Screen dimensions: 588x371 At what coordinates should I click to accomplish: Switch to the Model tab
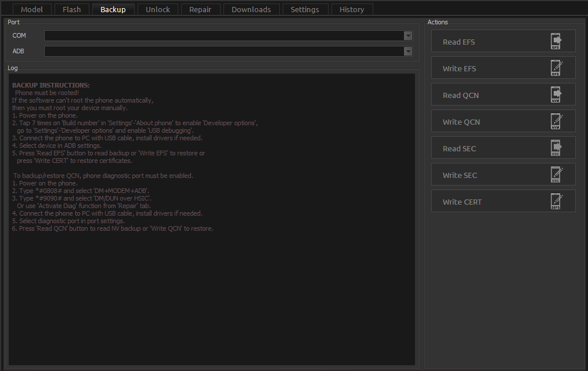click(x=32, y=9)
